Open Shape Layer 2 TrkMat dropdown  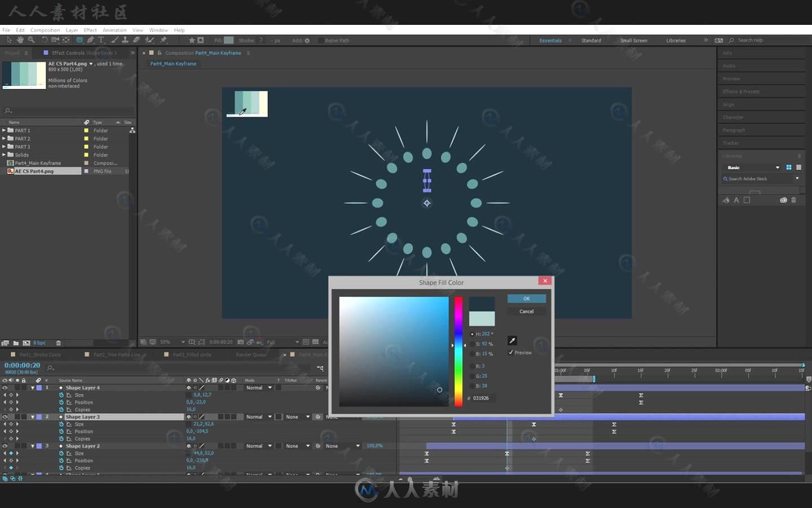pos(297,446)
